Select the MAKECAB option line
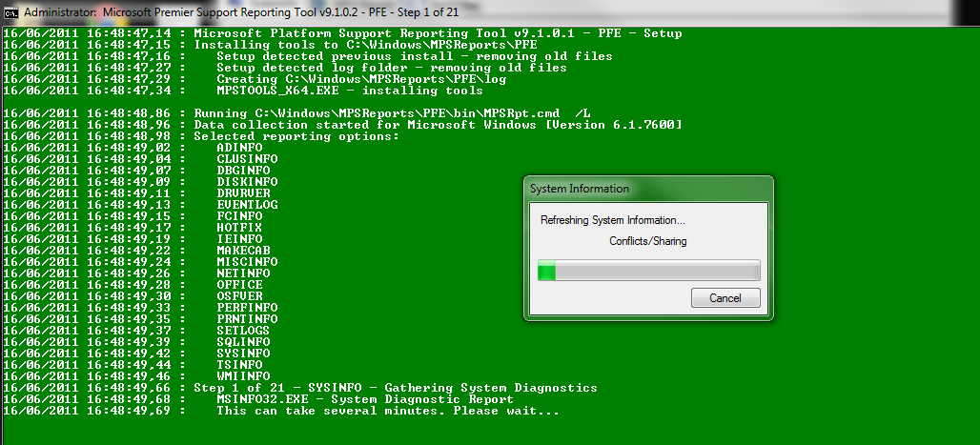This screenshot has width=980, height=445. [136, 250]
